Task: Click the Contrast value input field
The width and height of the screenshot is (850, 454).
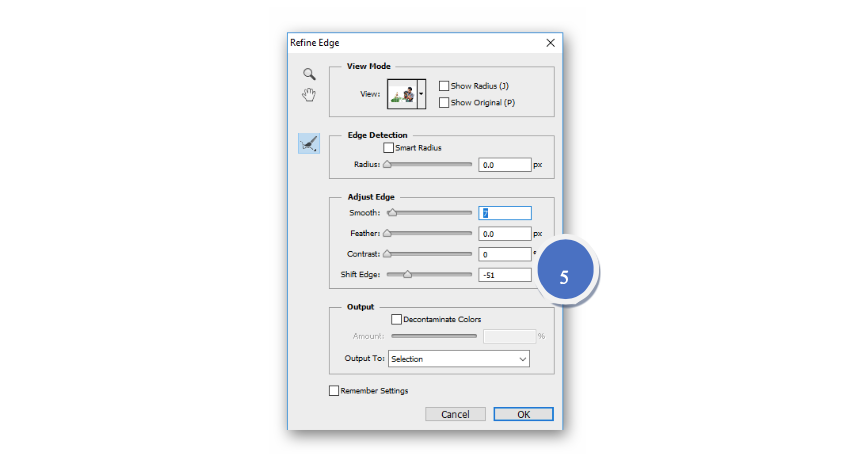Action: click(x=504, y=254)
